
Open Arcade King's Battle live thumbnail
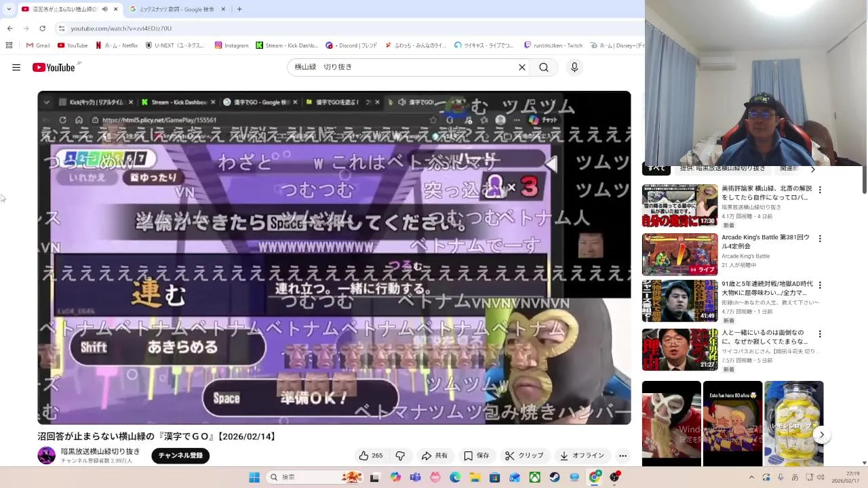pyautogui.click(x=679, y=254)
